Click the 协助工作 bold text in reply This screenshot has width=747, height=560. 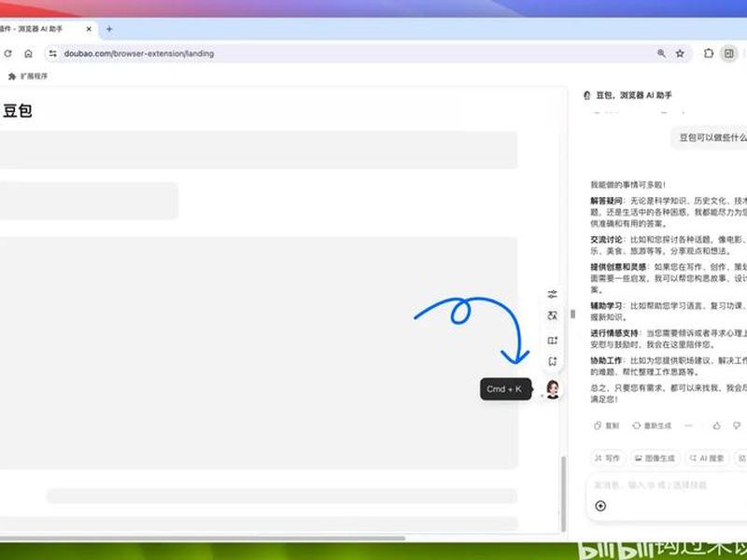pos(606,360)
